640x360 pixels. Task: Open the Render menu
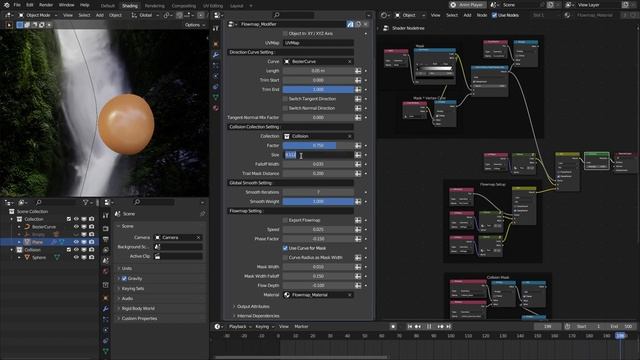(x=46, y=5)
